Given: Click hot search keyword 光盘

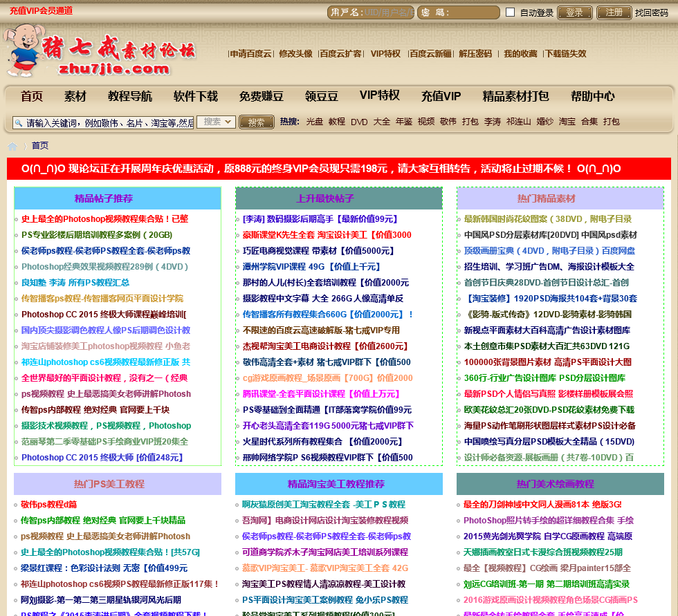Looking at the screenshot, I should pyautogui.click(x=314, y=122).
